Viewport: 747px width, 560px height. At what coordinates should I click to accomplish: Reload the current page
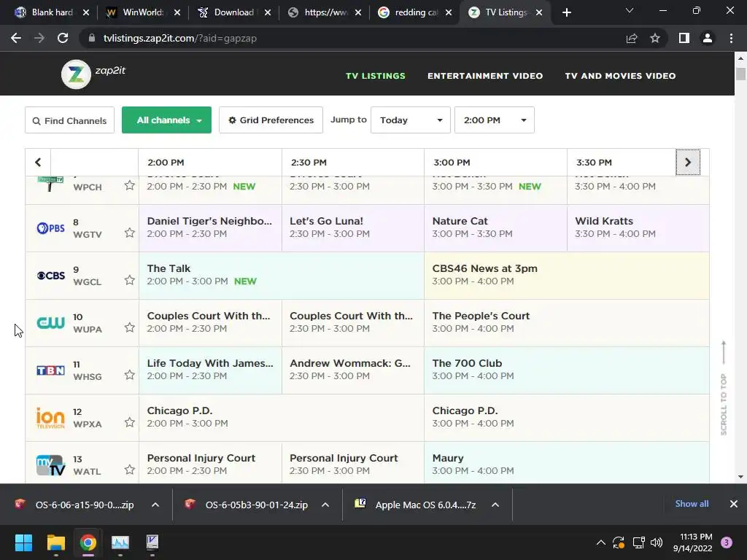[63, 38]
